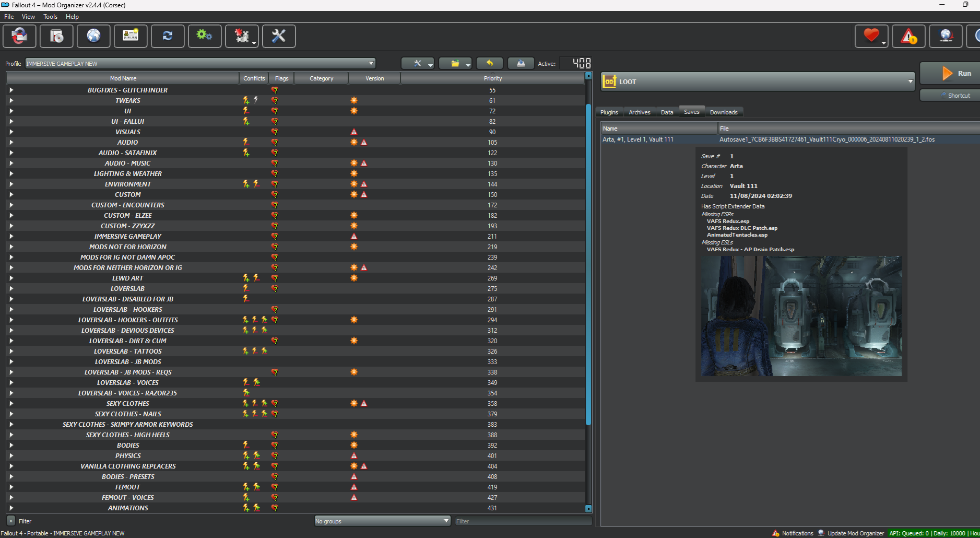Toggle the filter panel arrow button

tap(11, 521)
